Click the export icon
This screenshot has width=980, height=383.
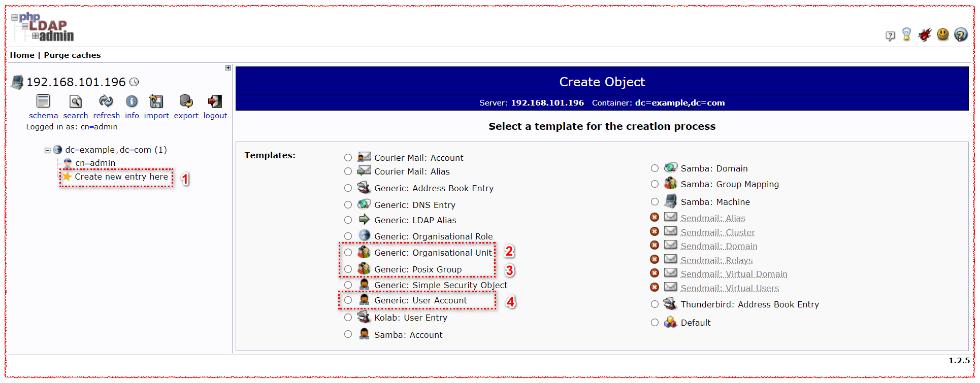(x=186, y=101)
